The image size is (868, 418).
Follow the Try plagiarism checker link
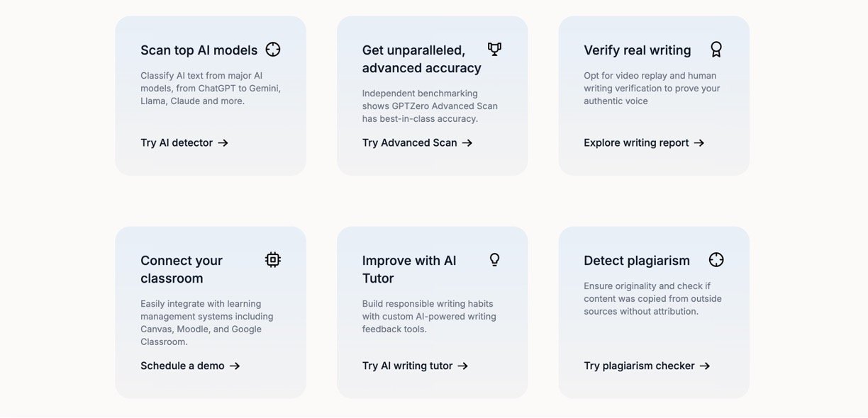point(647,366)
